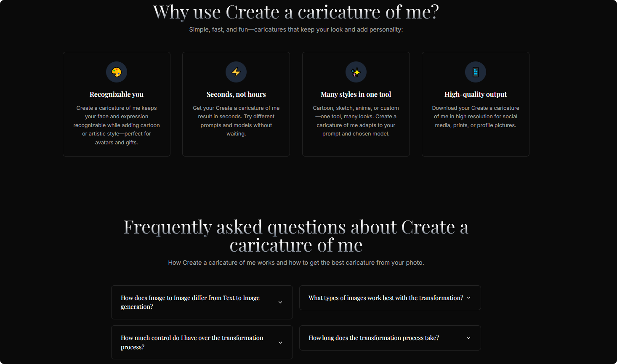Screen dimensions: 617x364
Task: Click the chevron beside the process-duration question
Action: tap(468, 338)
